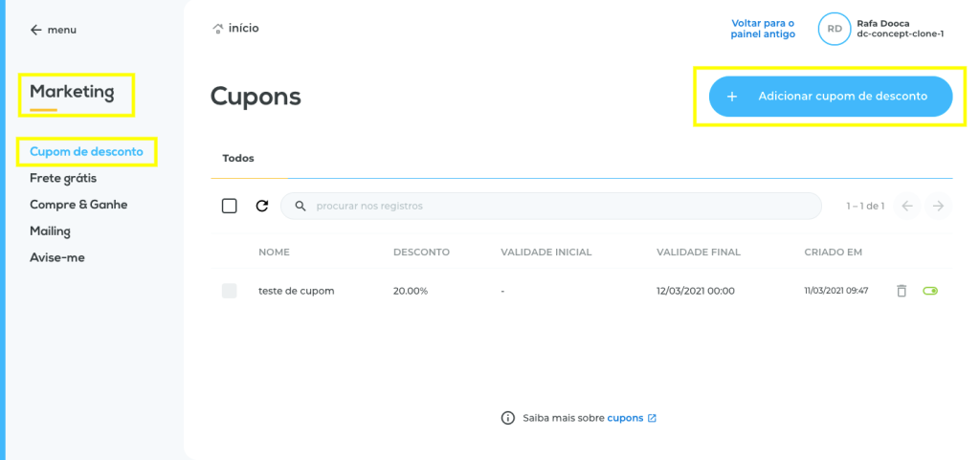Check the teste de cupom row checkbox
This screenshot has width=980, height=460.
pos(230,291)
